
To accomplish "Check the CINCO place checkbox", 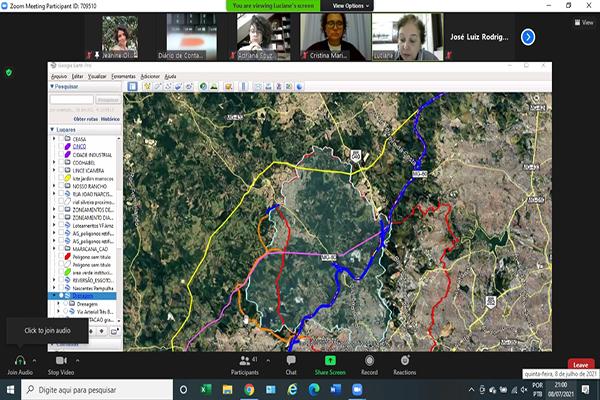I will (x=60, y=147).
